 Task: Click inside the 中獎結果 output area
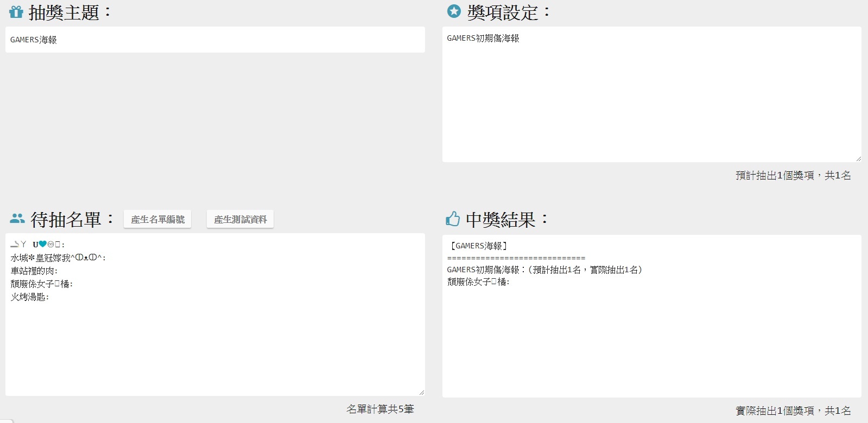click(651, 316)
